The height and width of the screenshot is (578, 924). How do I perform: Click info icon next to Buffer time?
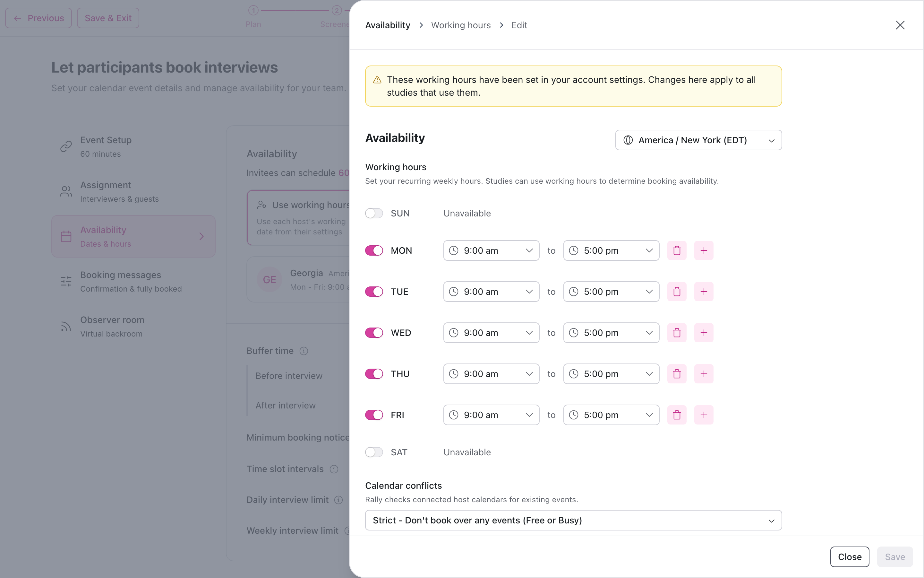tap(304, 351)
